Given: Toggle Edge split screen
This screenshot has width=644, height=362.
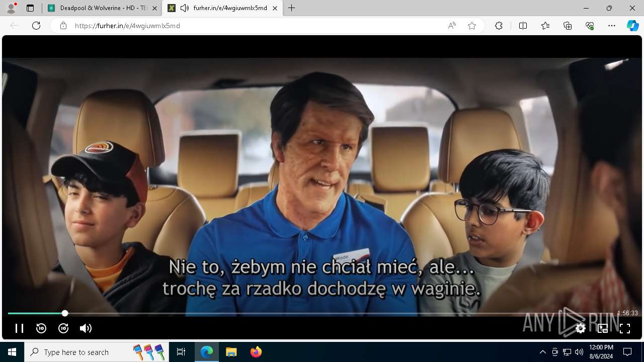Looking at the screenshot, I should click(x=523, y=26).
